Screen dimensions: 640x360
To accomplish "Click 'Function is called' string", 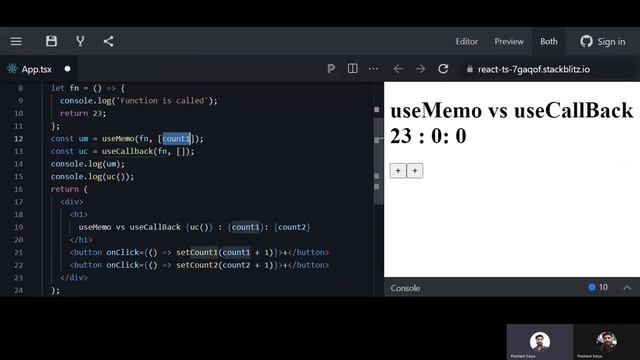I will 162,101.
